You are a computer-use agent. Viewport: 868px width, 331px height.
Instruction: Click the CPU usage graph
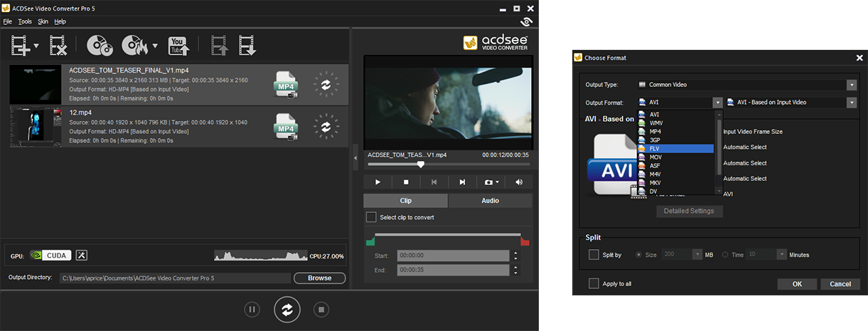[x=260, y=255]
